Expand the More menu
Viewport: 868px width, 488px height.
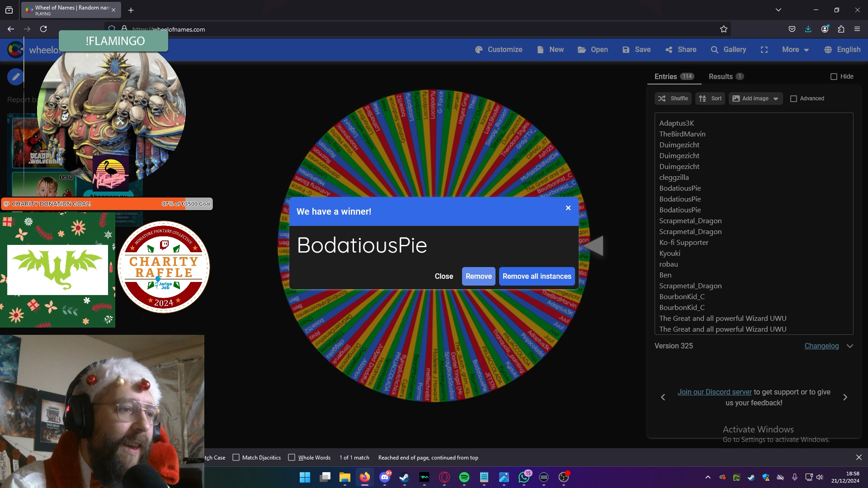pyautogui.click(x=795, y=50)
